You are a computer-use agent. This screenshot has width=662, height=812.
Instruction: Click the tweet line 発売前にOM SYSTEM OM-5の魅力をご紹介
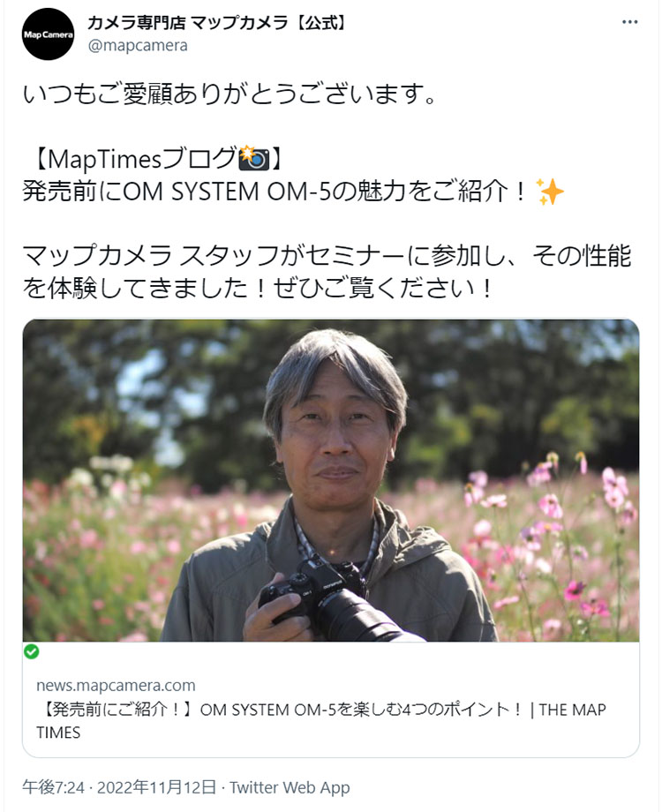275,192
